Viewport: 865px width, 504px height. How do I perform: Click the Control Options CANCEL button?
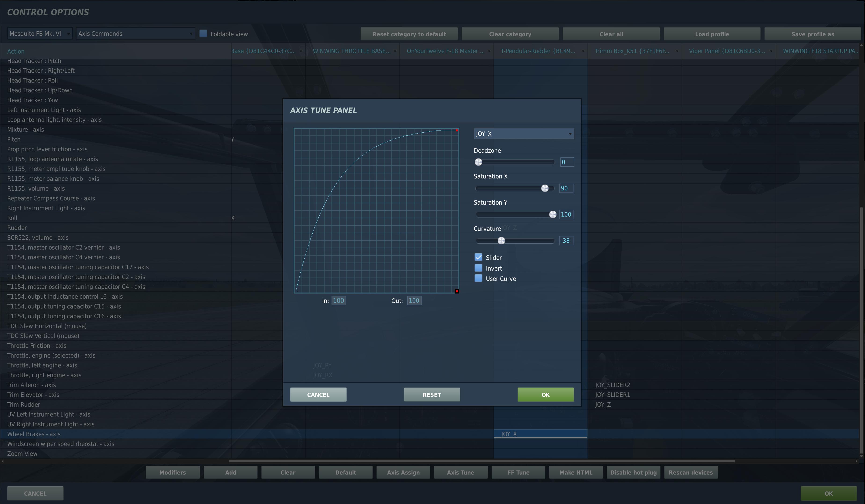[35, 493]
